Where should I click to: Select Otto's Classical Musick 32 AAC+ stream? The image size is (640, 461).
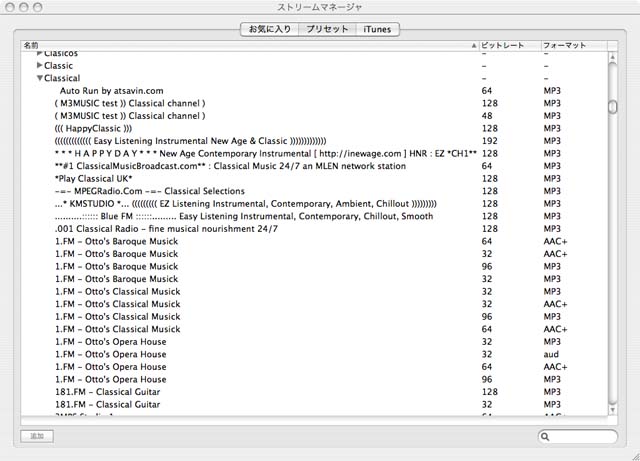[314, 304]
